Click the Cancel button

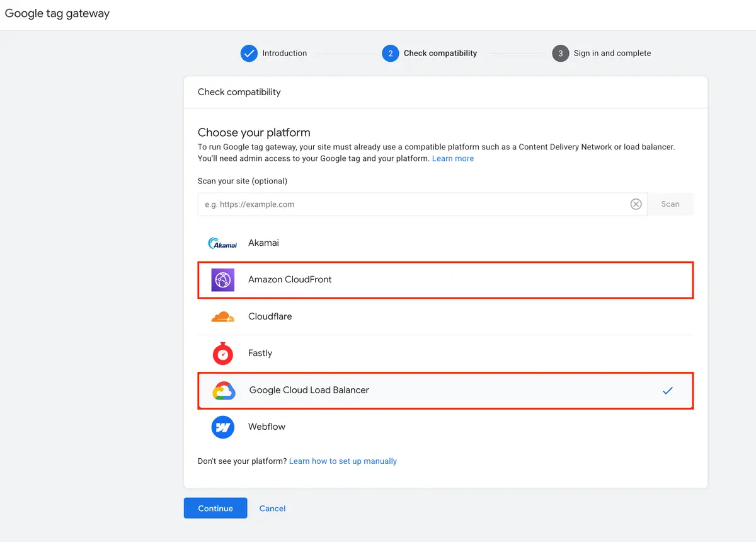coord(273,508)
